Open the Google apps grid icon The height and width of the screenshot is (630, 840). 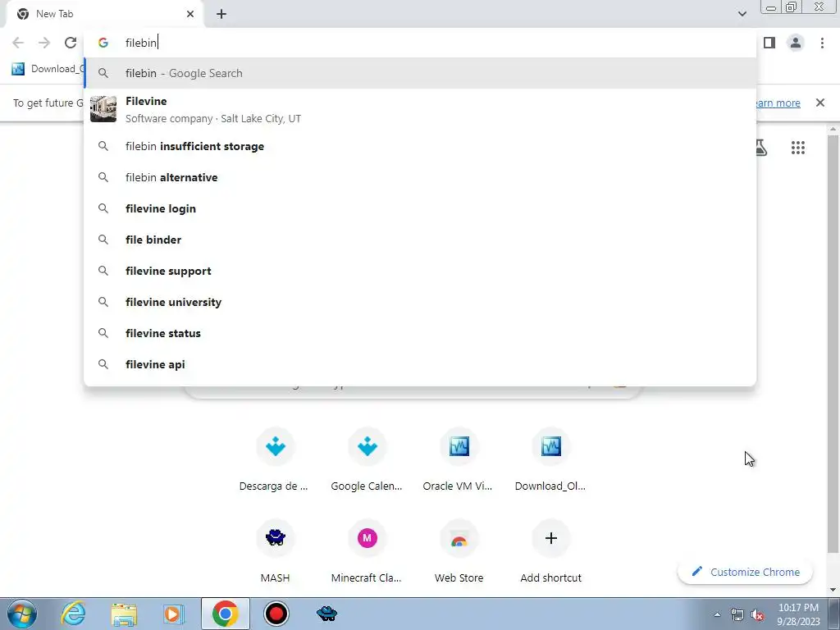pos(797,148)
